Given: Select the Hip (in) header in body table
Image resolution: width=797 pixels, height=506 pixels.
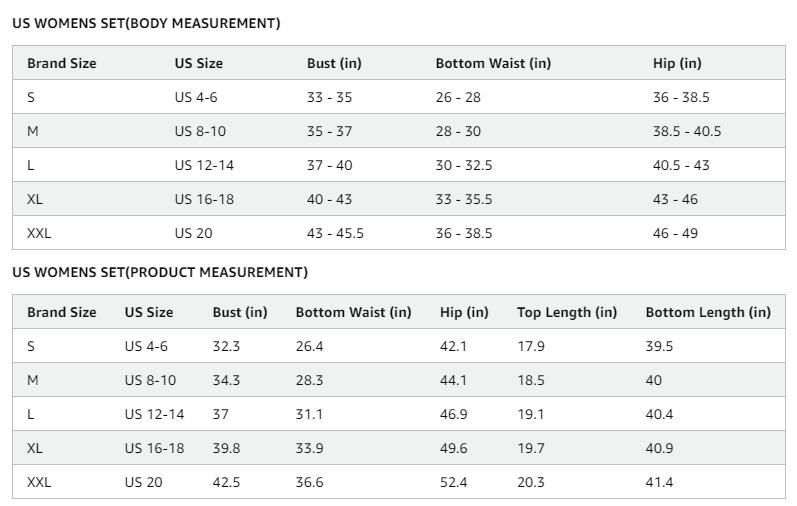Looking at the screenshot, I should click(x=677, y=63).
